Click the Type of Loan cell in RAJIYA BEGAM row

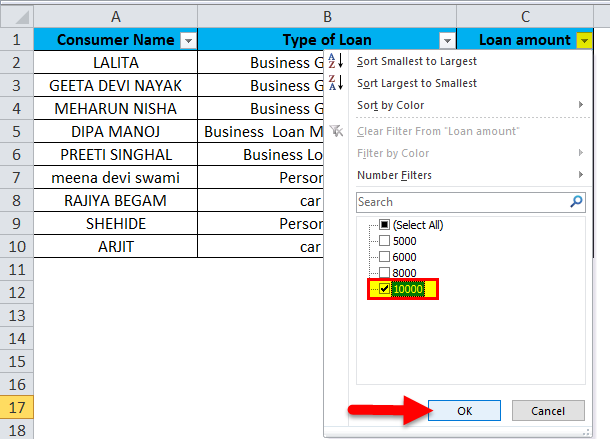click(x=261, y=200)
